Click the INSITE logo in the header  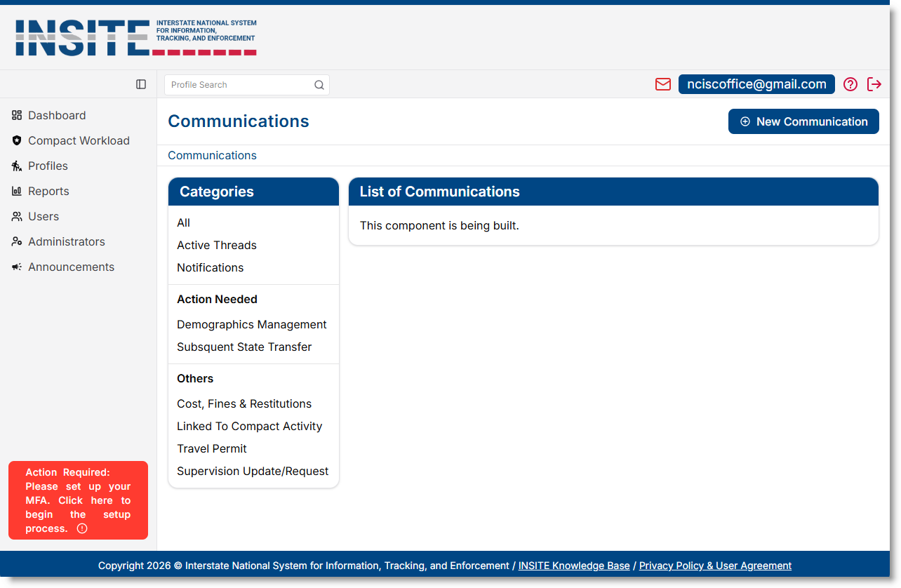135,37
